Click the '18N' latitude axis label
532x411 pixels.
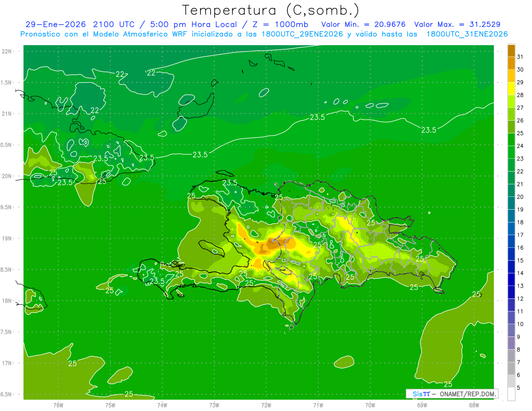pyautogui.click(x=7, y=301)
